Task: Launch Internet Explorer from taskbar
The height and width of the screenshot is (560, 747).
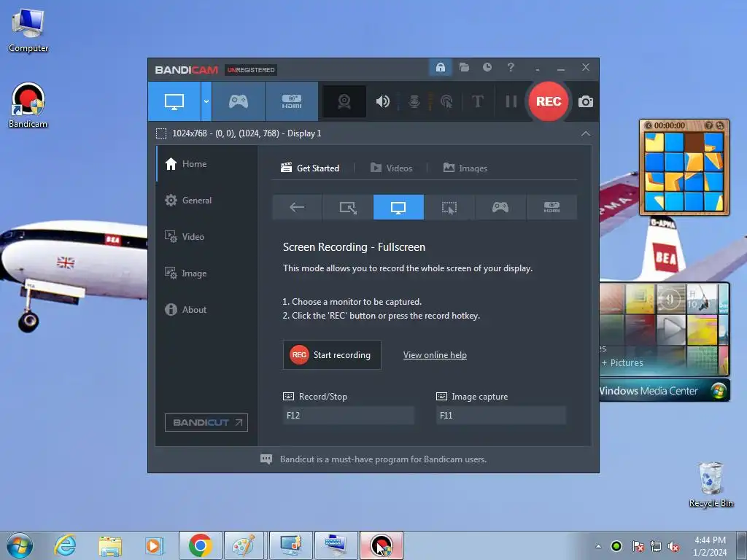Action: coord(65,545)
